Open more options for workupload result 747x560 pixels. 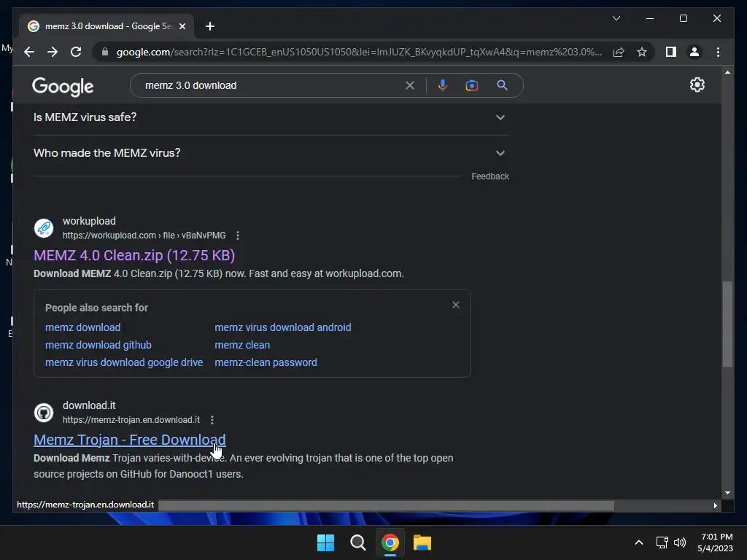click(238, 236)
